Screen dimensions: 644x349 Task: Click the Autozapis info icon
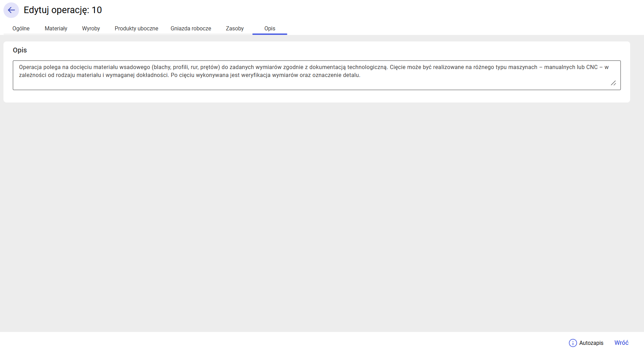[x=573, y=343]
